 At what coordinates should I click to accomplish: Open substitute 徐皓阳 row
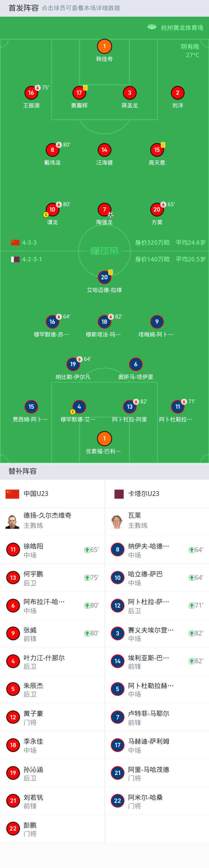(x=52, y=550)
